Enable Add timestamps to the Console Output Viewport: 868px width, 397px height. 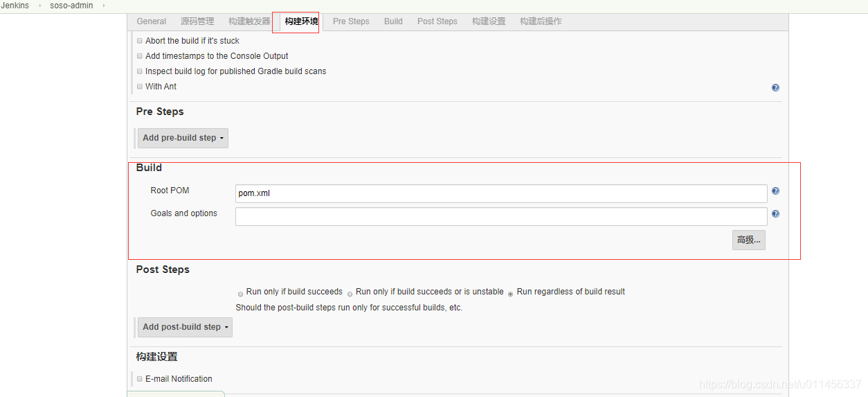[x=140, y=56]
